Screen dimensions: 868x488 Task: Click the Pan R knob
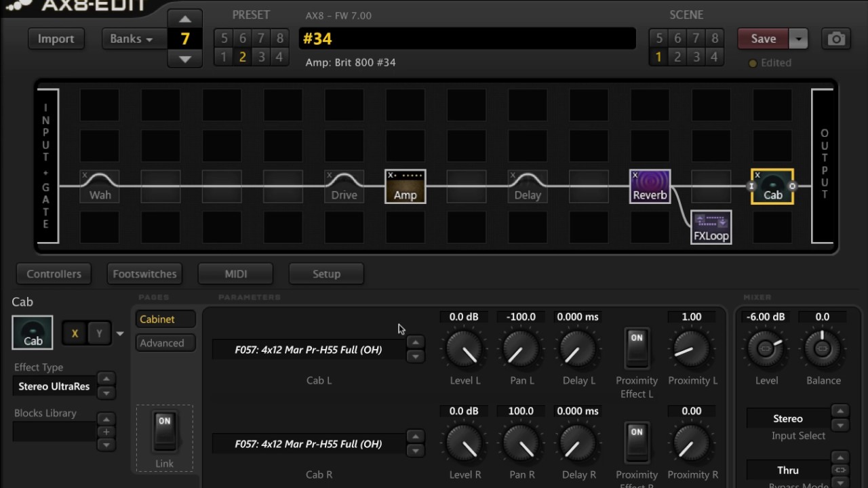(x=521, y=444)
